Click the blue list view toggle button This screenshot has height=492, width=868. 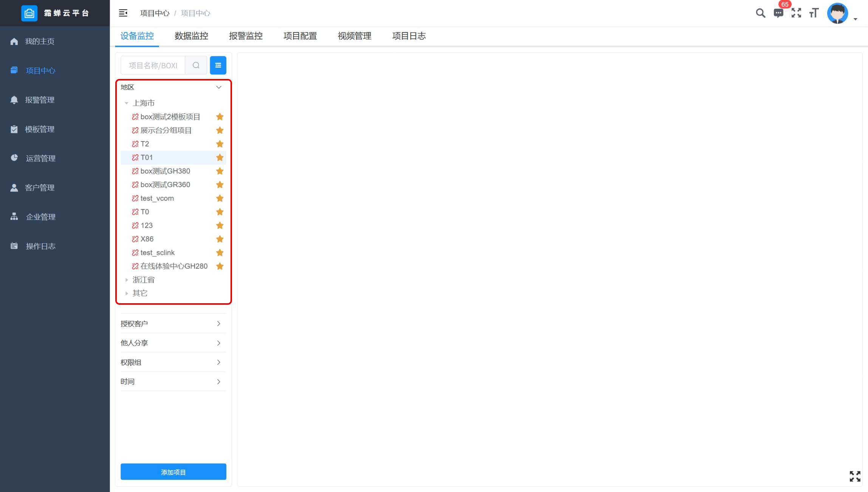(218, 65)
